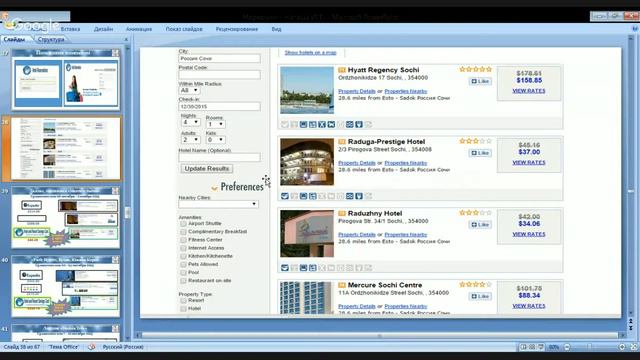Check the Resort property type

coord(183,300)
